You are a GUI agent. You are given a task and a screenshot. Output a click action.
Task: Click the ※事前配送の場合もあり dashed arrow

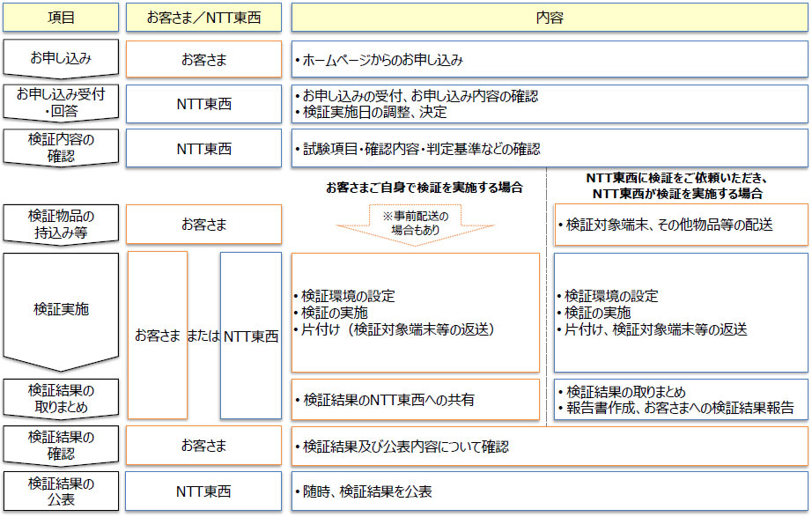tap(415, 224)
